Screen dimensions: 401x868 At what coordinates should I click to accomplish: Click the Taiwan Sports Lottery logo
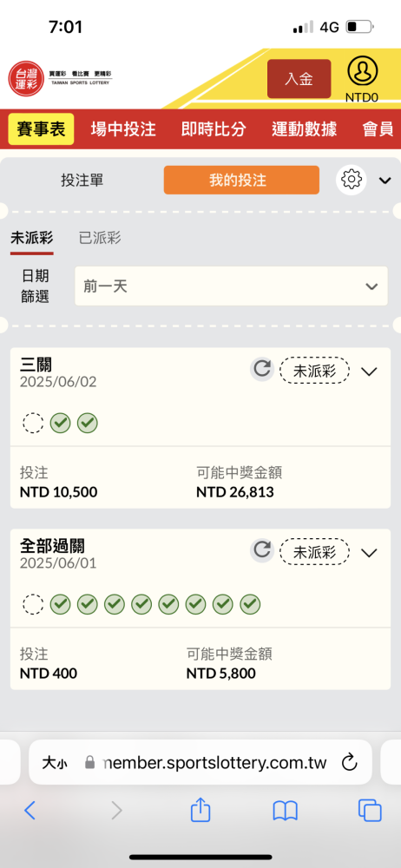(60, 77)
